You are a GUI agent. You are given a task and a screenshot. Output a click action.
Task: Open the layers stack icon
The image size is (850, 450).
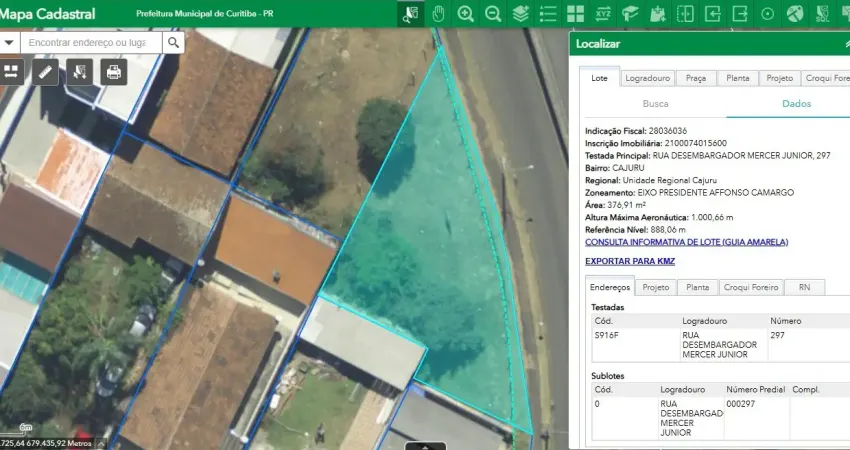click(520, 14)
